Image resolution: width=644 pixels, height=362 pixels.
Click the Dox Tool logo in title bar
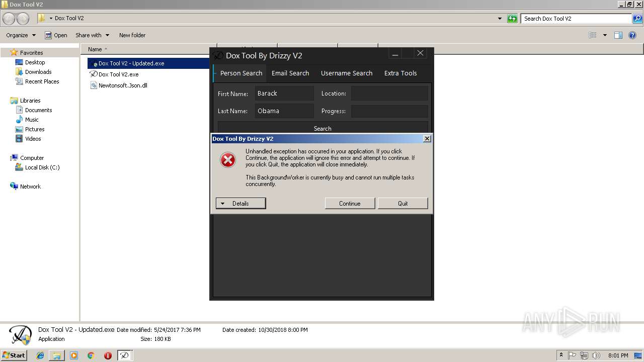point(218,55)
